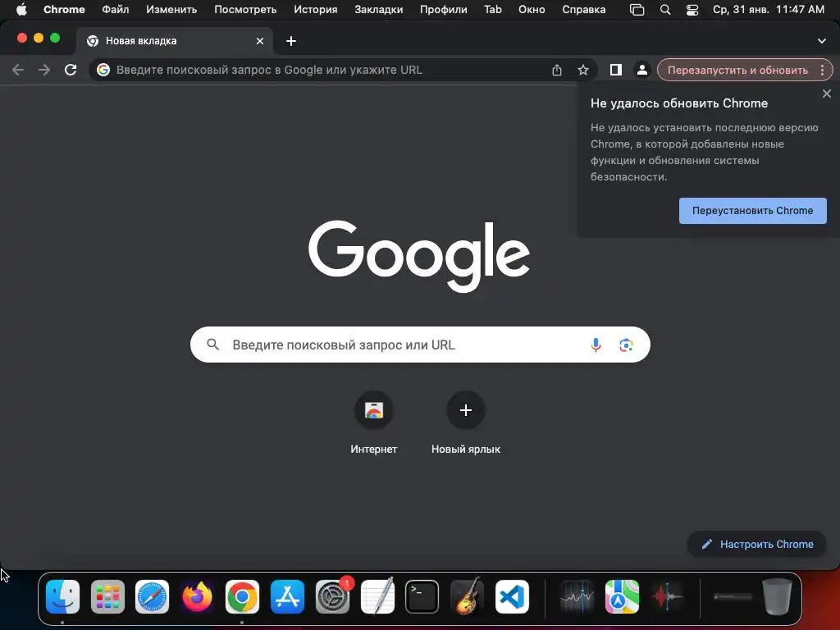Click Chrome icon in the dock
840x630 pixels.
click(x=242, y=597)
